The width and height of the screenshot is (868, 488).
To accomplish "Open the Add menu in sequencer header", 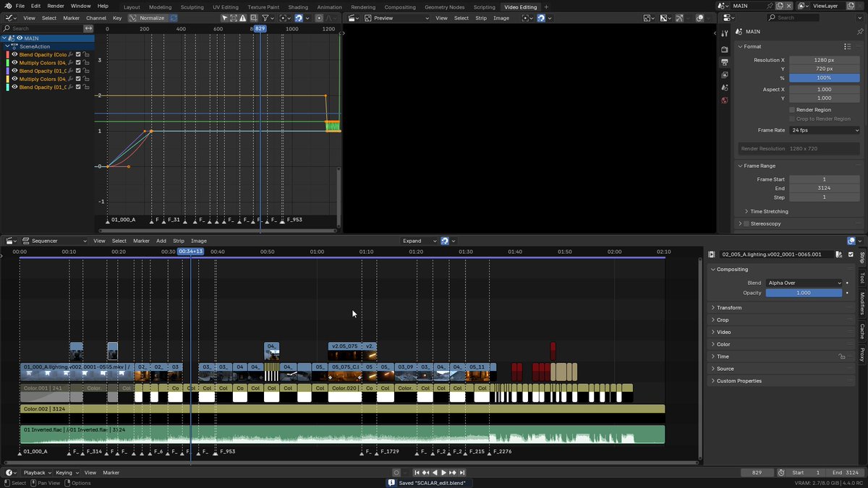I will coord(161,241).
